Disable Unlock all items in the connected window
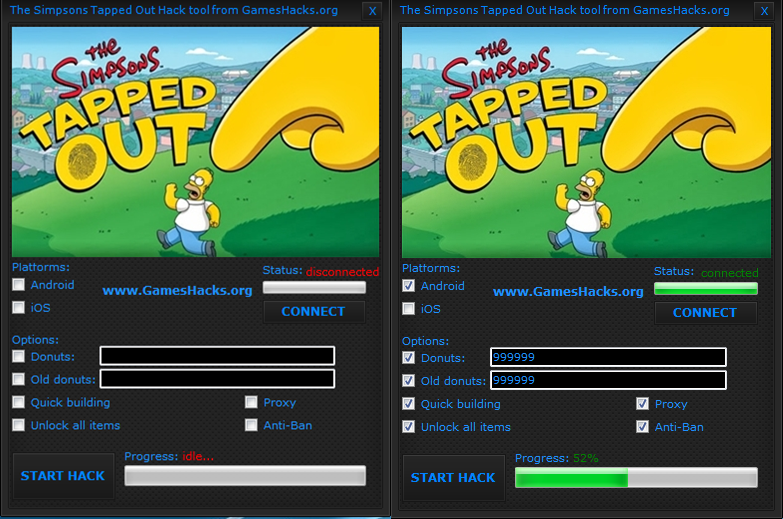Viewport: 783px width, 519px height. pos(408,427)
